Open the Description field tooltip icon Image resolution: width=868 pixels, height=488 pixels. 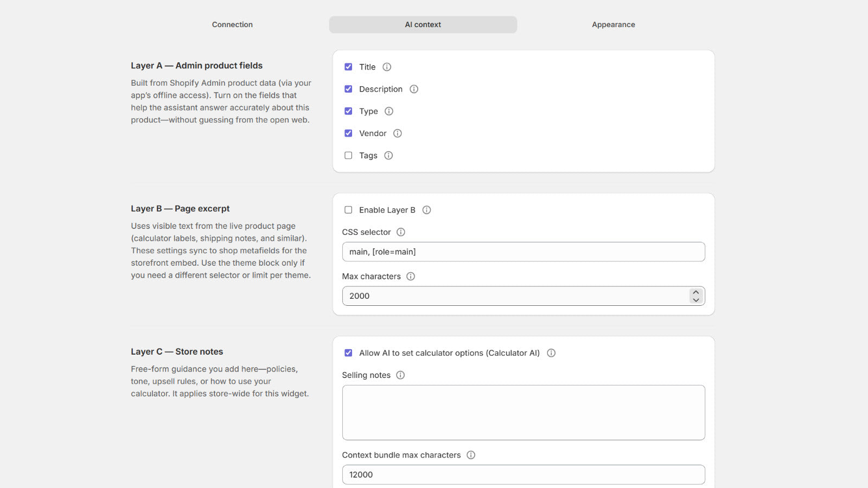point(413,89)
